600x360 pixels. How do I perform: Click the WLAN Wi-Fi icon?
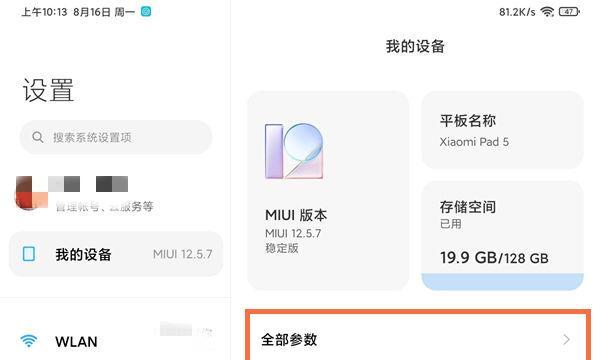(29, 340)
